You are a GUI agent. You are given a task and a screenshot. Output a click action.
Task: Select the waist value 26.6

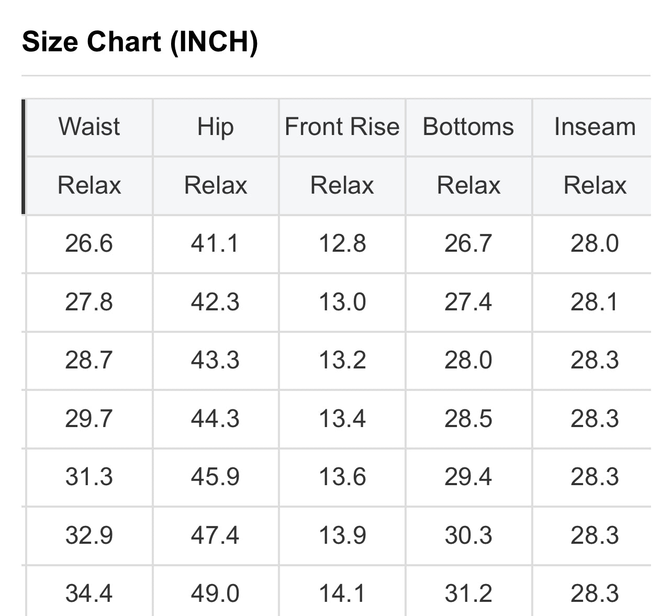click(89, 243)
